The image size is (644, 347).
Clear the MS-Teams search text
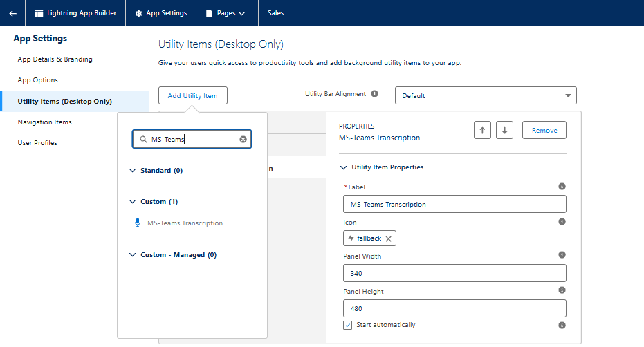[x=243, y=139]
